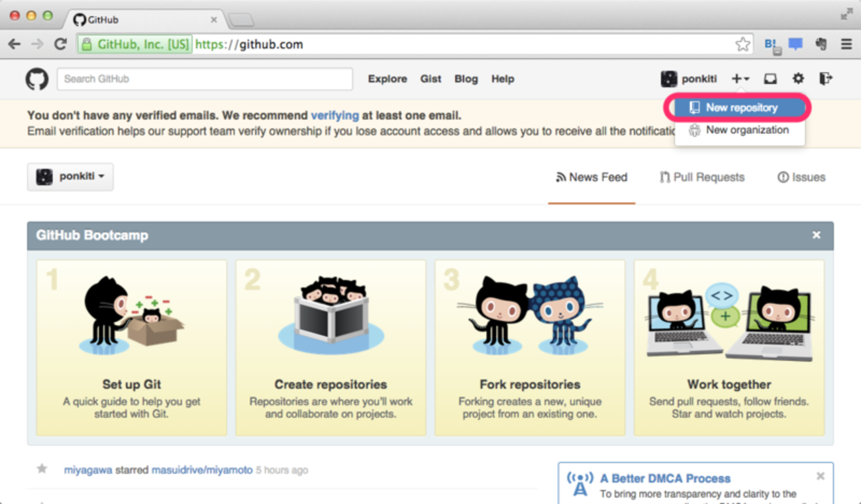Select New repository from dropdown
Image resolution: width=861 pixels, height=504 pixels.
click(740, 107)
